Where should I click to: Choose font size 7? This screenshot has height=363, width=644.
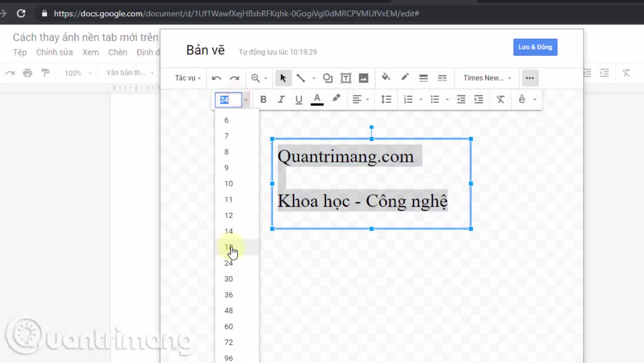click(237, 136)
